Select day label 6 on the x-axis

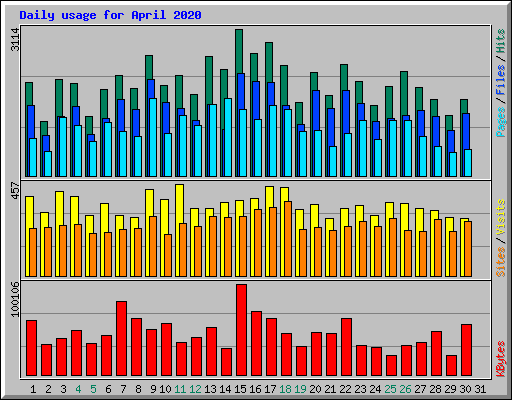point(108,389)
